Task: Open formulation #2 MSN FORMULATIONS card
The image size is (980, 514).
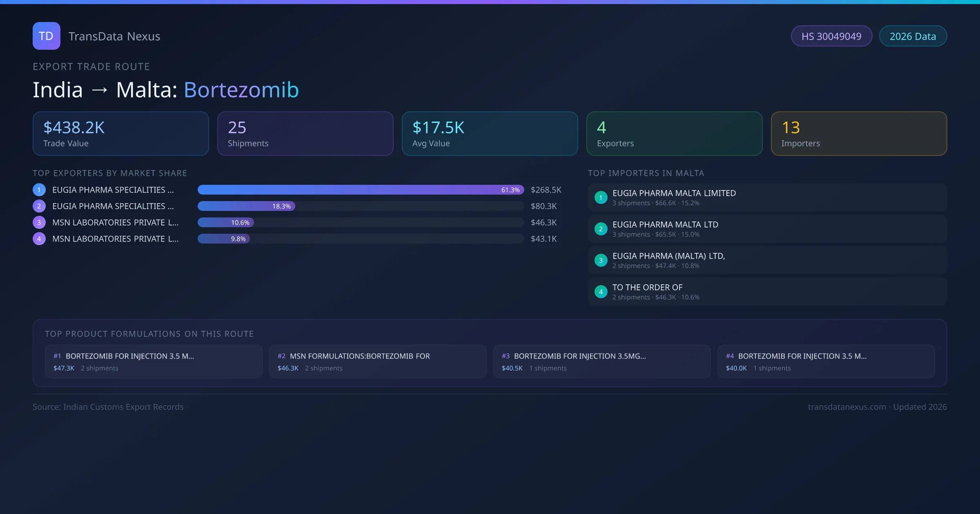Action: coord(377,361)
